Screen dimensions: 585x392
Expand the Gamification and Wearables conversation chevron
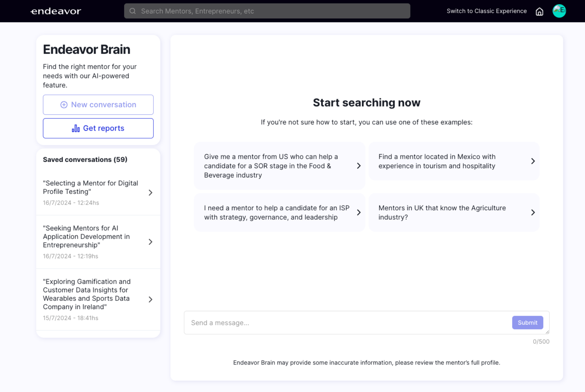[x=150, y=300]
